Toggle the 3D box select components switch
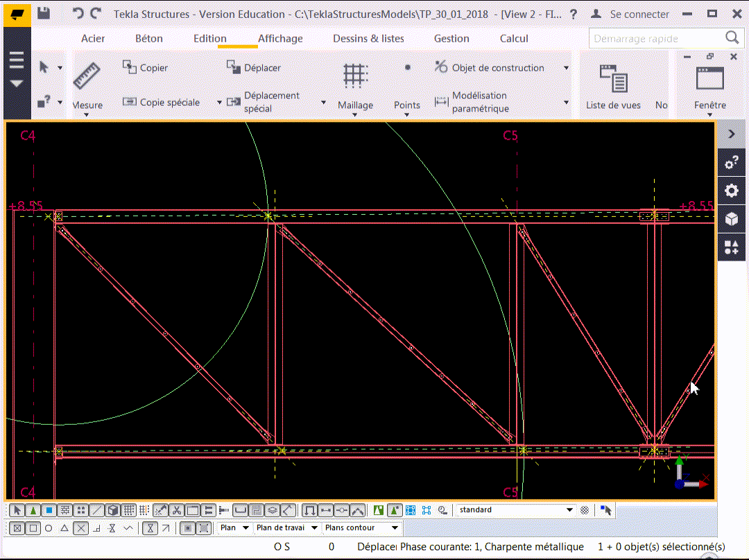The image size is (749, 560). click(113, 510)
